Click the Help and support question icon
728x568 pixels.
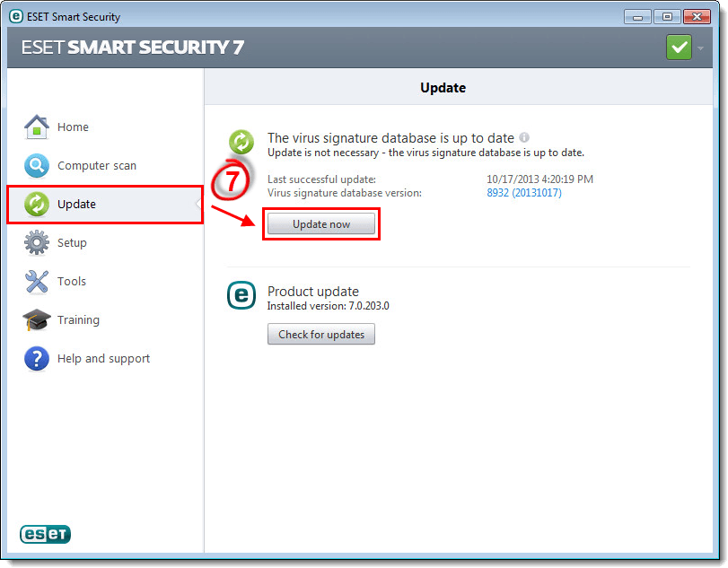(37, 359)
